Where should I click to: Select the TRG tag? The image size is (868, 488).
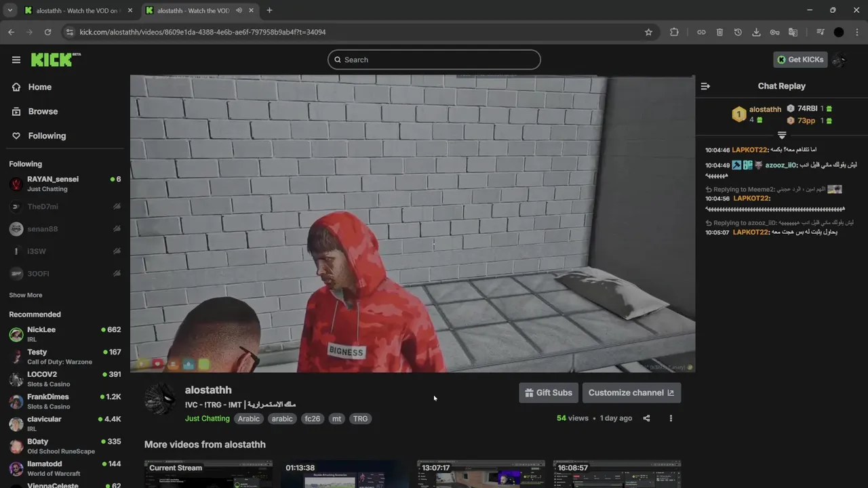[361, 419]
